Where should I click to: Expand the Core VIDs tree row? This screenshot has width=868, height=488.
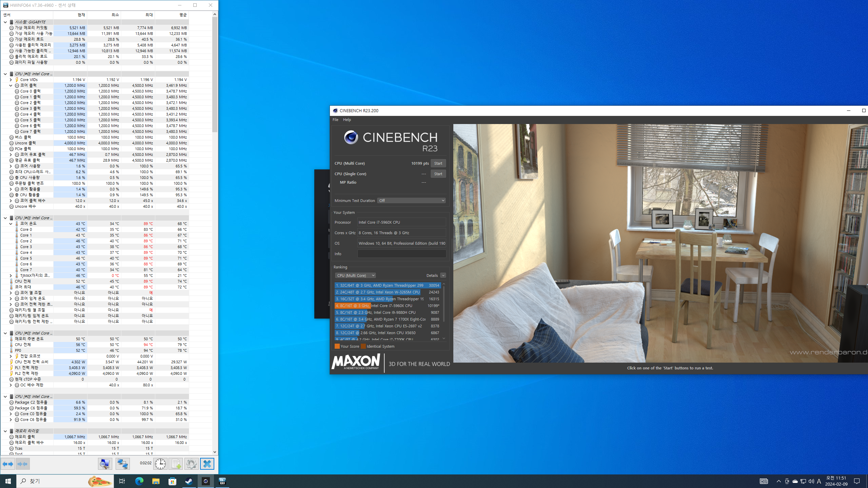[x=11, y=80]
